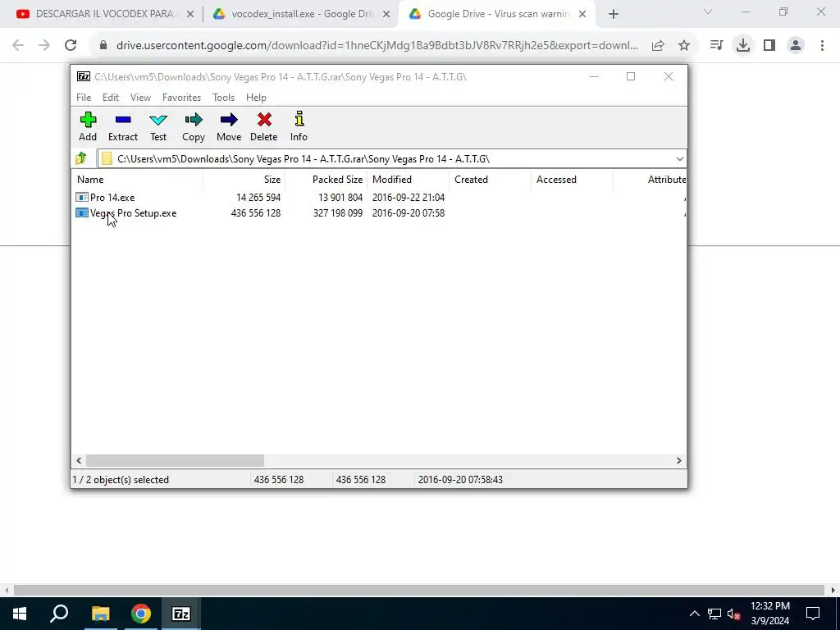840x630 pixels.
Task: Reload the Chrome page
Action: point(71,45)
